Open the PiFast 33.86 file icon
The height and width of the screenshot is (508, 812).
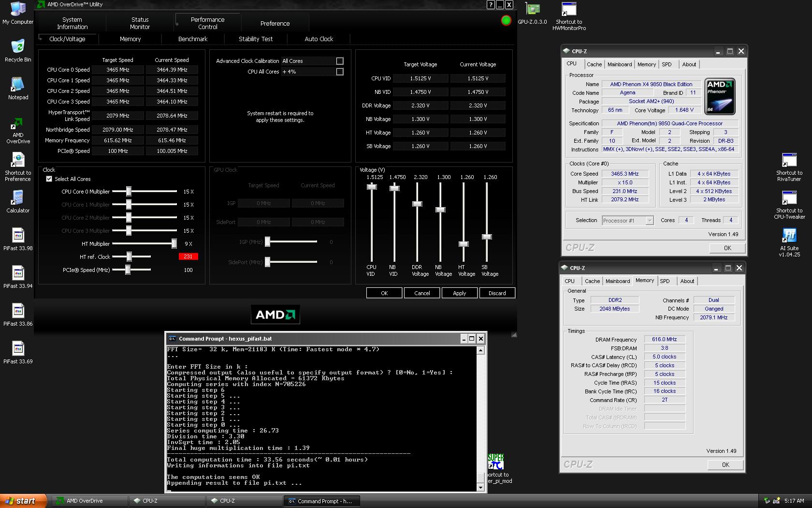[18, 314]
